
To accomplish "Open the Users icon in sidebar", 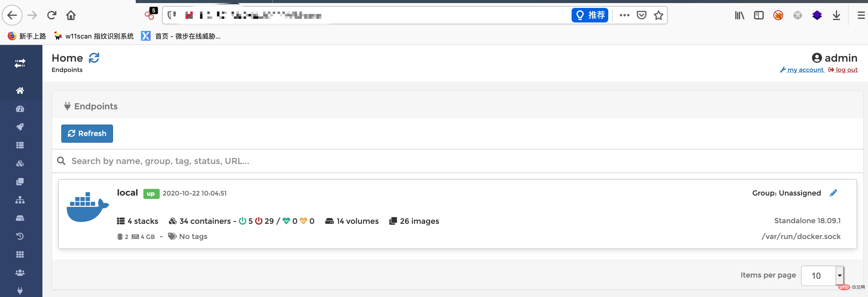I will pyautogui.click(x=20, y=272).
